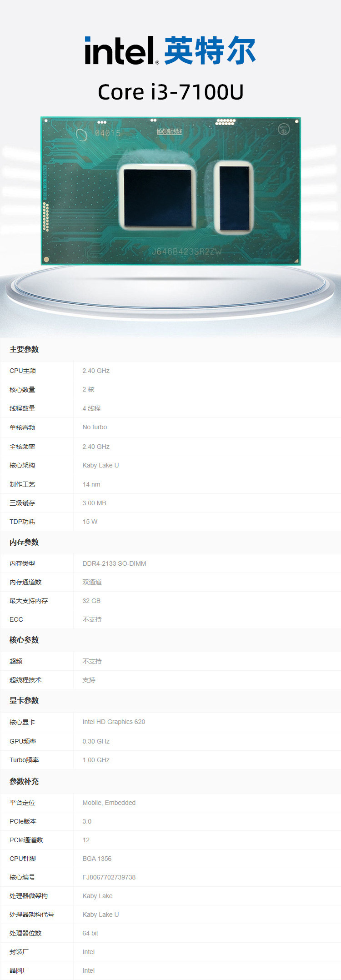Select the 超频 不支持 value

(x=92, y=661)
